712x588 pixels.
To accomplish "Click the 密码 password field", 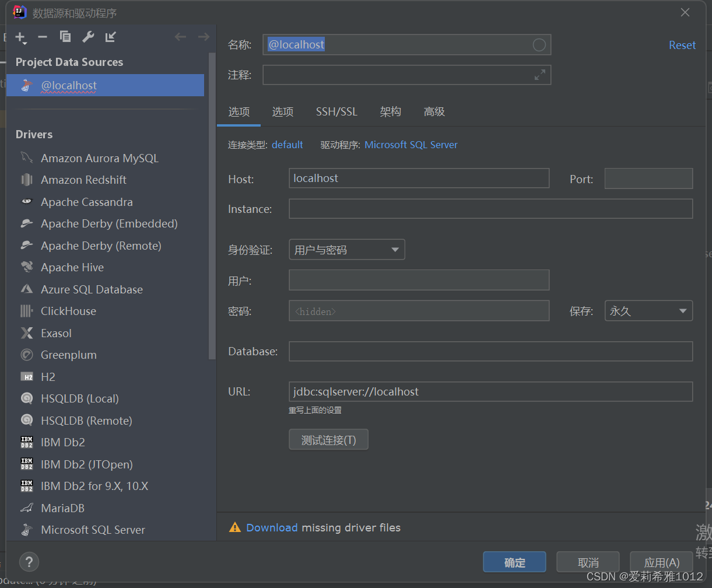I will coord(419,311).
